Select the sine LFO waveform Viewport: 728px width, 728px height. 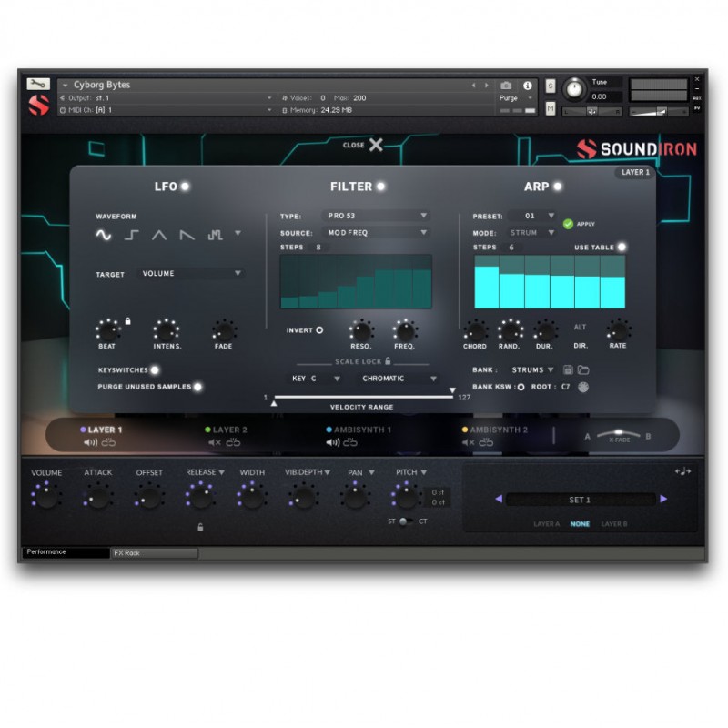tap(103, 234)
